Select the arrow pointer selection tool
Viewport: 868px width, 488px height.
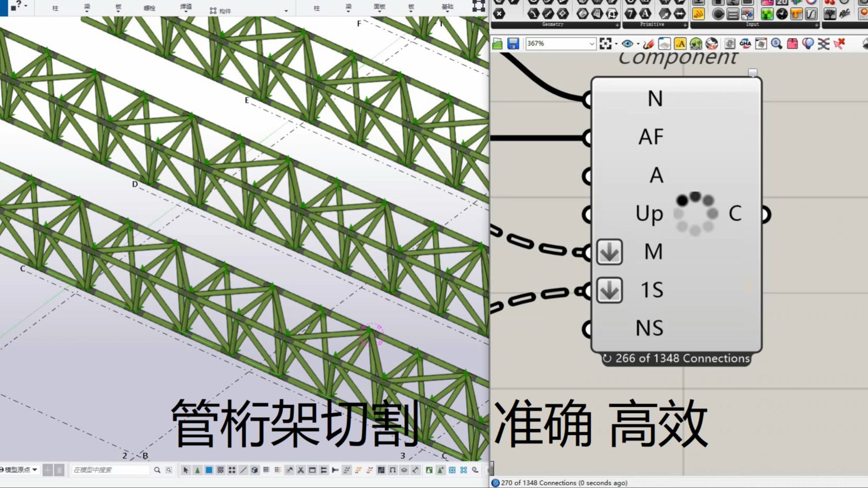186,470
